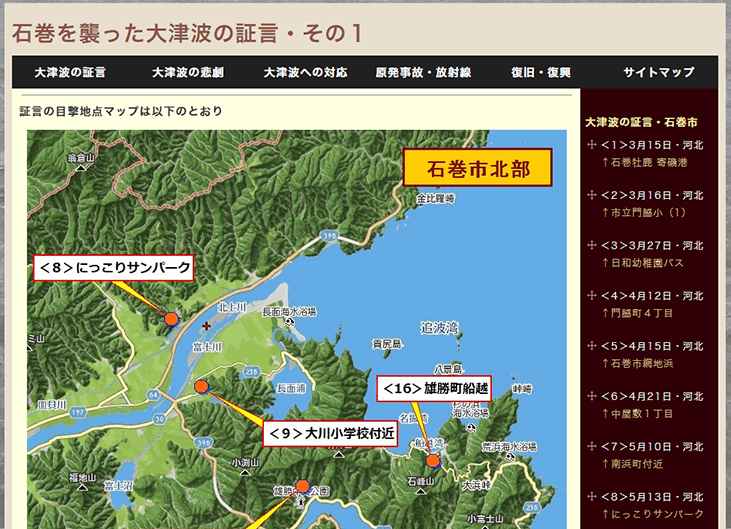
Task: Click the route 238 road badge
Action: [252, 370]
